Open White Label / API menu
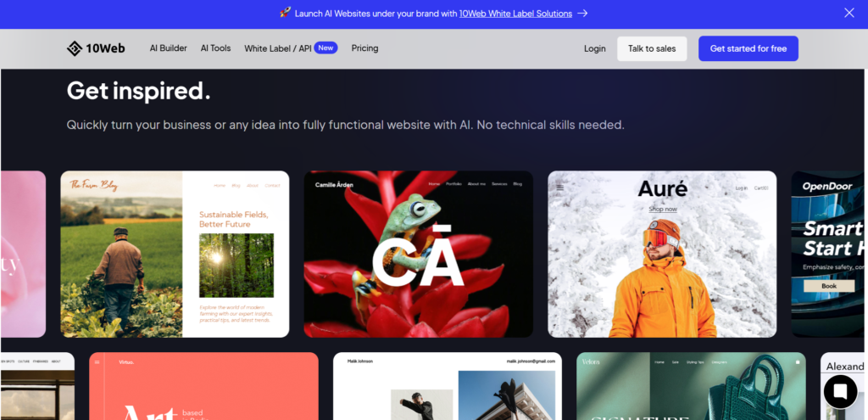 [278, 48]
